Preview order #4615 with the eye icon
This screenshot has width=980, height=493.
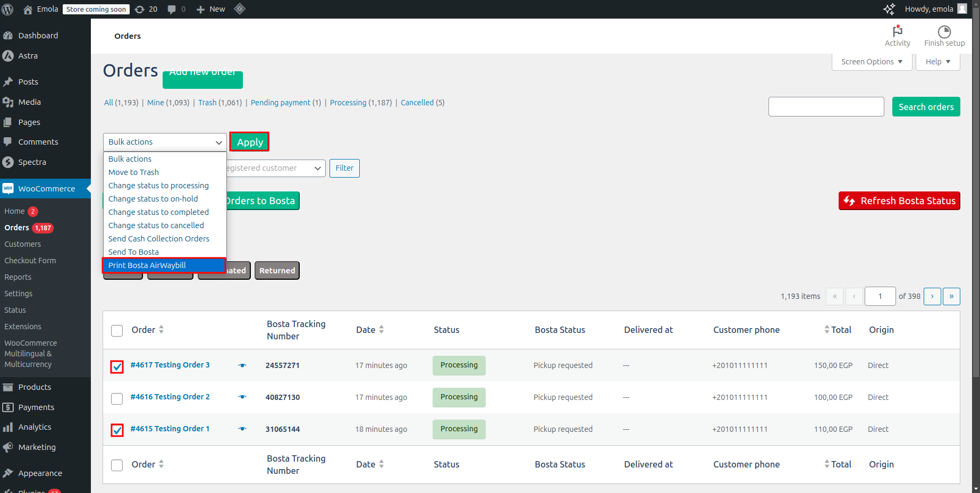pyautogui.click(x=242, y=429)
